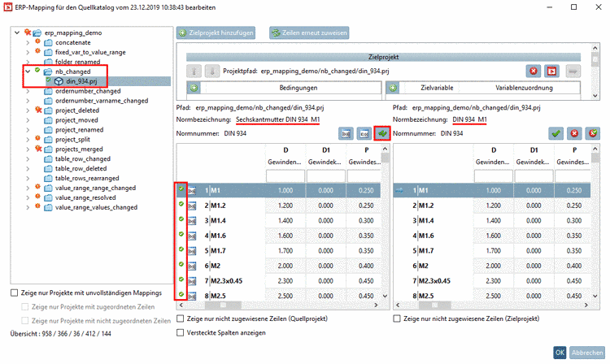
Task: Click the mapping icon in source row M1.4
Action: pyautogui.click(x=192, y=221)
